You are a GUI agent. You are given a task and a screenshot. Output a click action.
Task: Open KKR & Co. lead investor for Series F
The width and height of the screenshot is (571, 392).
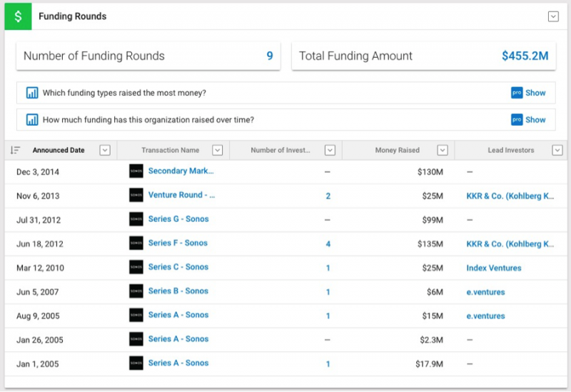(x=510, y=244)
